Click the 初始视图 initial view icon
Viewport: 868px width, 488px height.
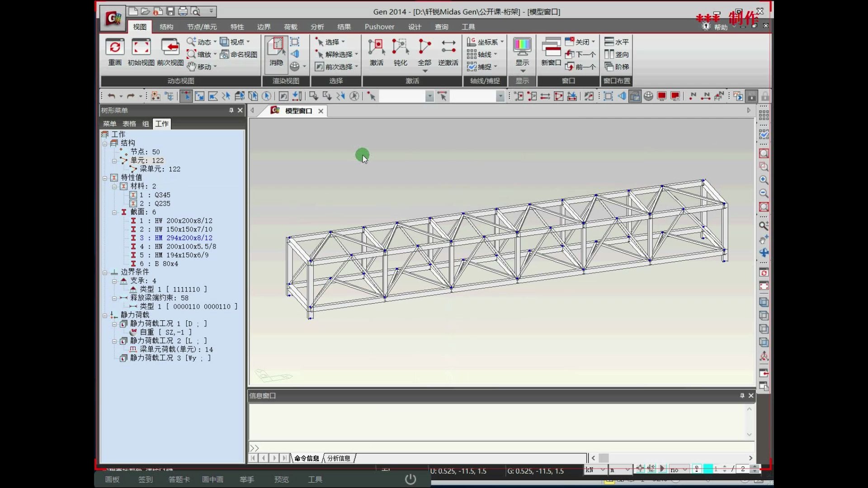(141, 47)
